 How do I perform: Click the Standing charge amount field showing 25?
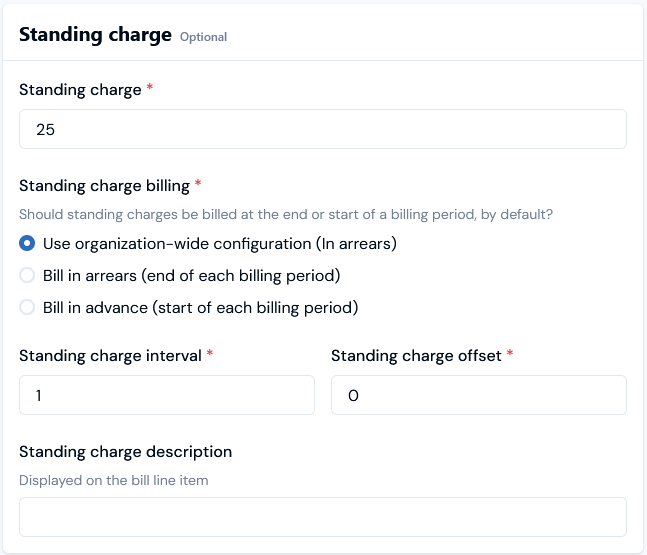coord(323,129)
